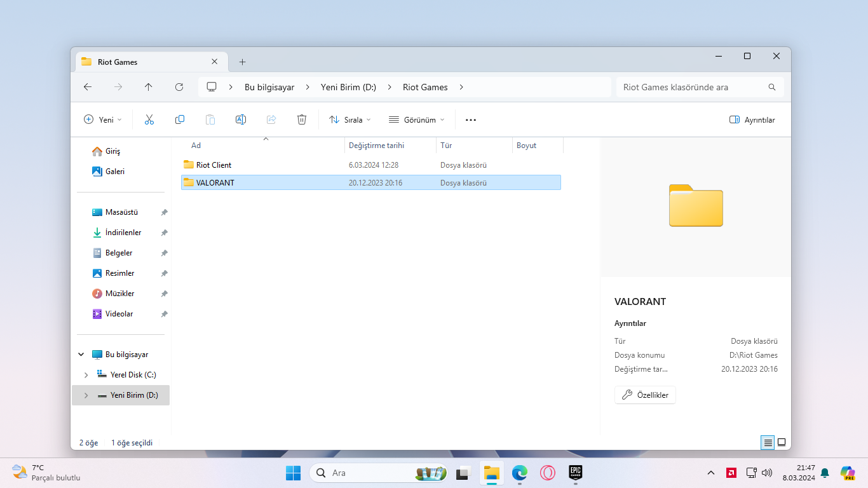Click the Copy icon in toolbar
This screenshot has width=868, height=488.
click(180, 119)
